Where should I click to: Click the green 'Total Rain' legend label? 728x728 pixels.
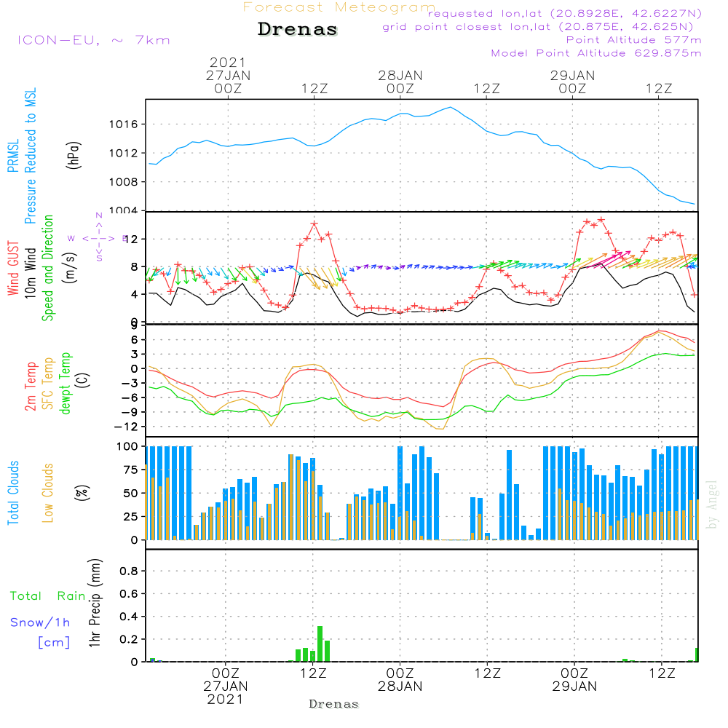click(x=48, y=596)
